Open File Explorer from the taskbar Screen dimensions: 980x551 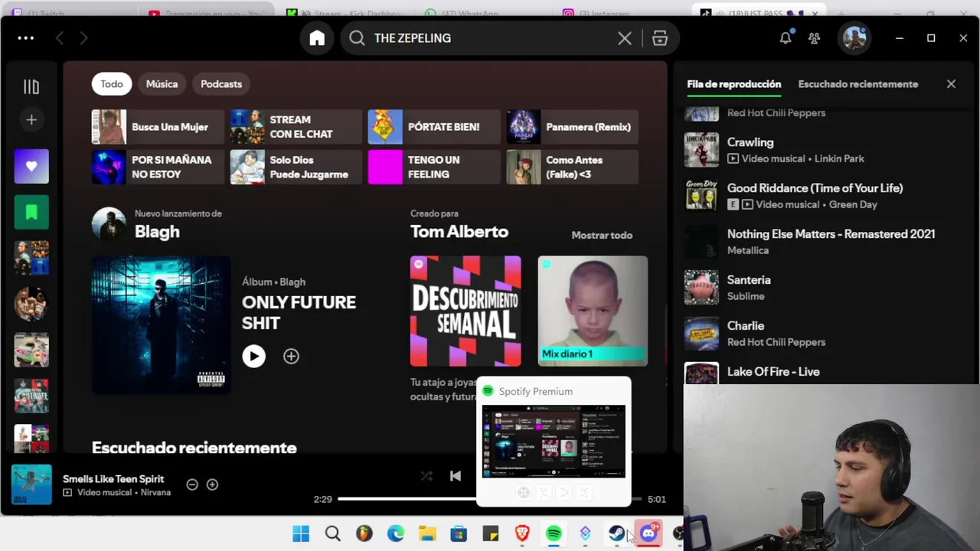[x=427, y=533]
